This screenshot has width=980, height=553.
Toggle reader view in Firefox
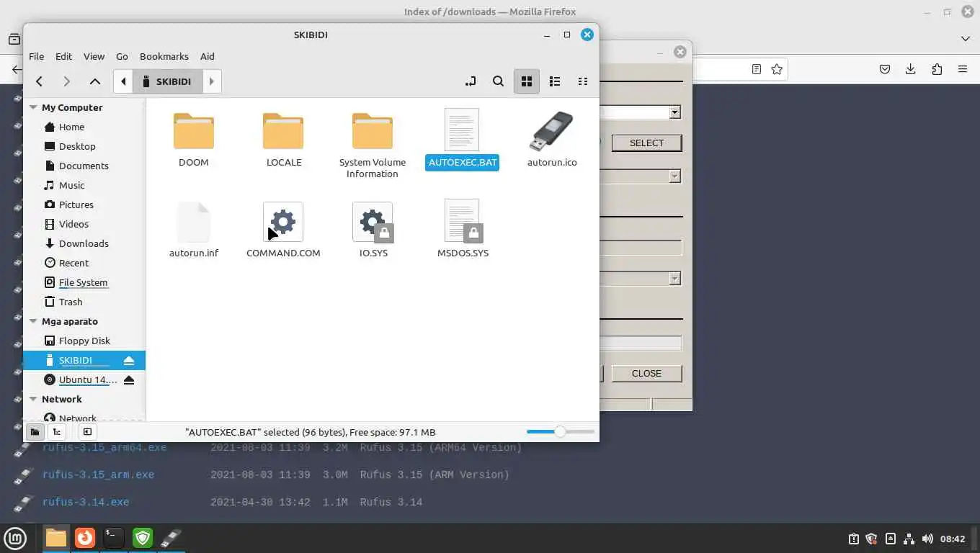pyautogui.click(x=756, y=69)
